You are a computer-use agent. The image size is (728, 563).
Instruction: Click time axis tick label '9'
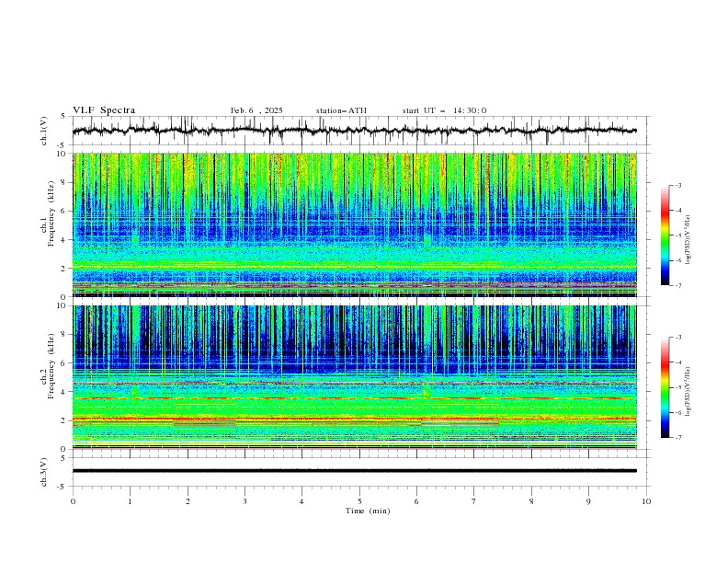click(x=588, y=501)
